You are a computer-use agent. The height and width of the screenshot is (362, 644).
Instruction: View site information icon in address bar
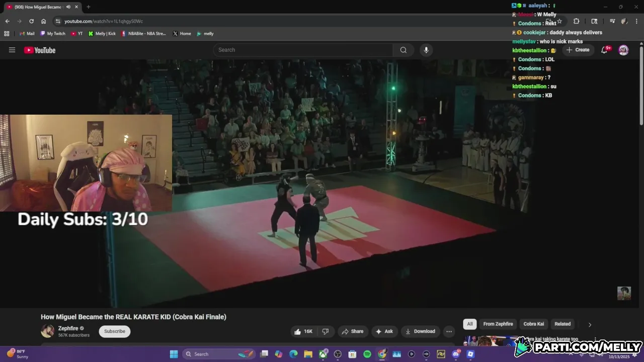coord(58,21)
